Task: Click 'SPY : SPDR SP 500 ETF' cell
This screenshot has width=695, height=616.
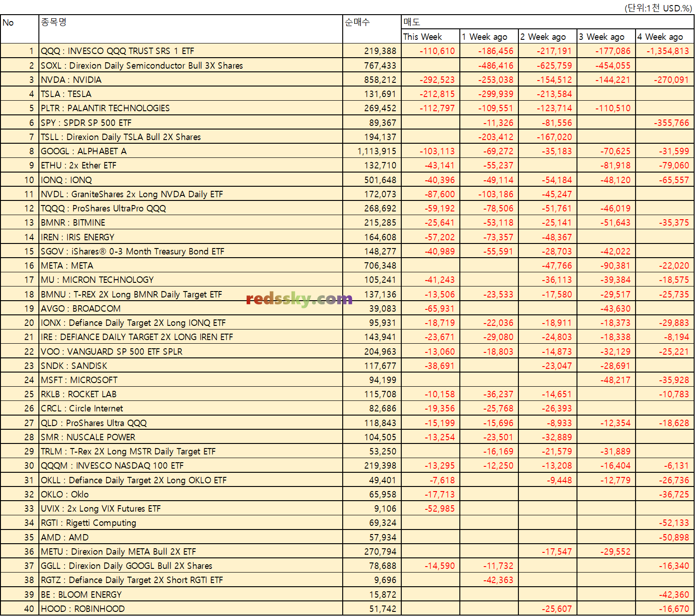Action: (x=191, y=123)
